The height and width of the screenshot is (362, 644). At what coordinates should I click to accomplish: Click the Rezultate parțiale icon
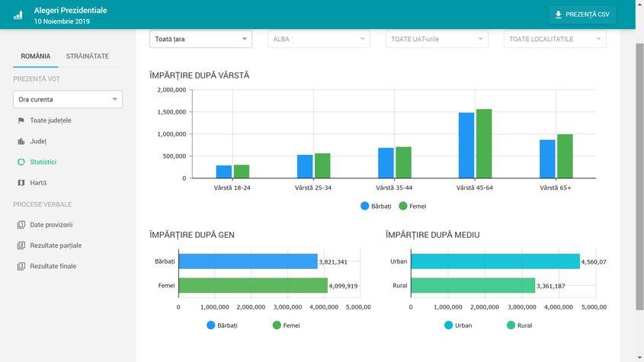(21, 245)
